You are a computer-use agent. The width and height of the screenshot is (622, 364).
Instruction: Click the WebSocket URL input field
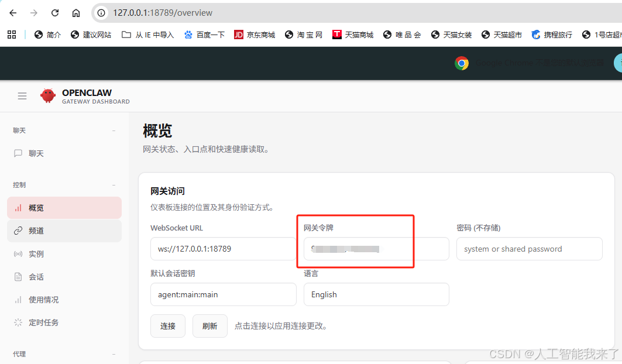tap(223, 248)
